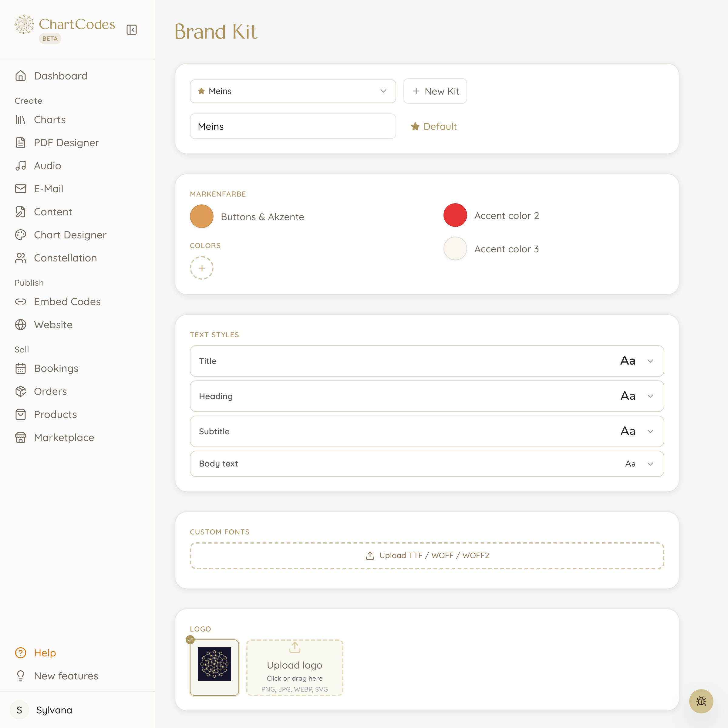
Task: Click the Website globe icon
Action: [21, 325]
